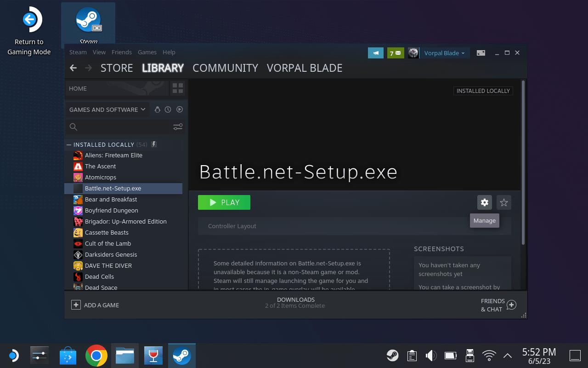Viewport: 588px width, 368px height.
Task: Expand the Games and Software dropdown
Action: (x=107, y=109)
